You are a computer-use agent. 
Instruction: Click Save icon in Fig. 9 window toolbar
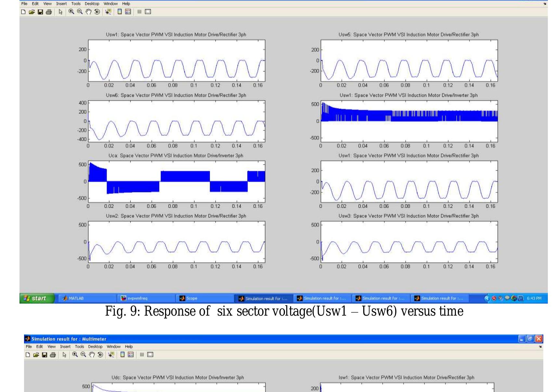[40, 12]
